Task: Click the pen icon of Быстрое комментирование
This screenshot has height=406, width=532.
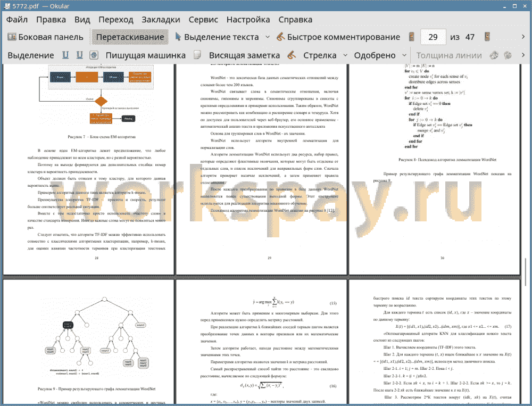Action: [280, 37]
